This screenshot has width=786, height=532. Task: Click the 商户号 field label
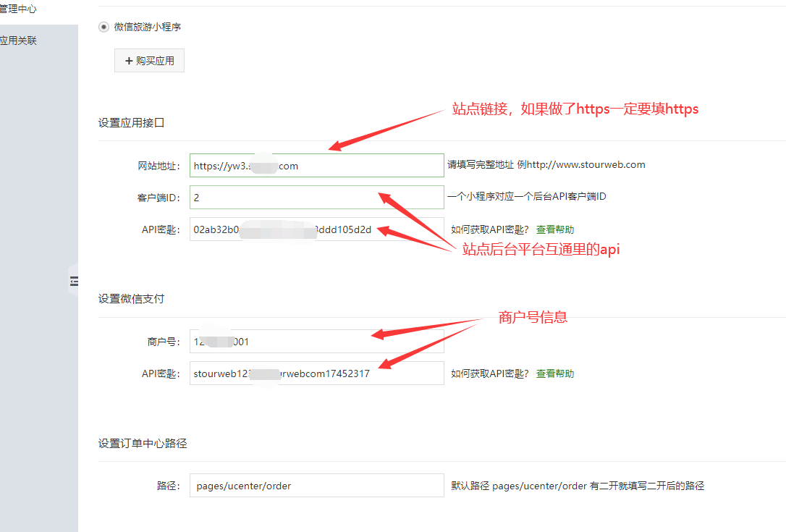coord(164,342)
